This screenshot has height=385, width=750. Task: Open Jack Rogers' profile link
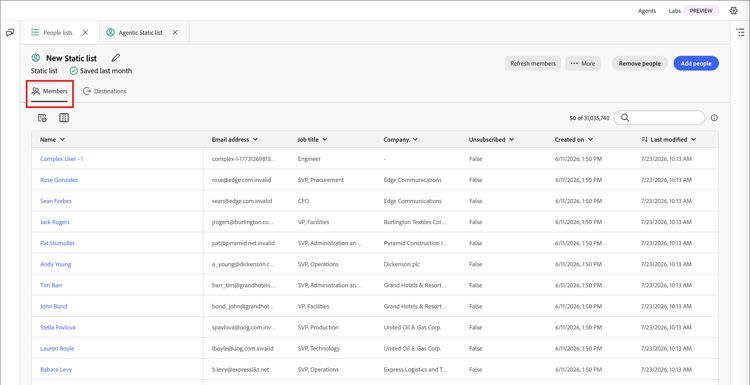pos(55,222)
